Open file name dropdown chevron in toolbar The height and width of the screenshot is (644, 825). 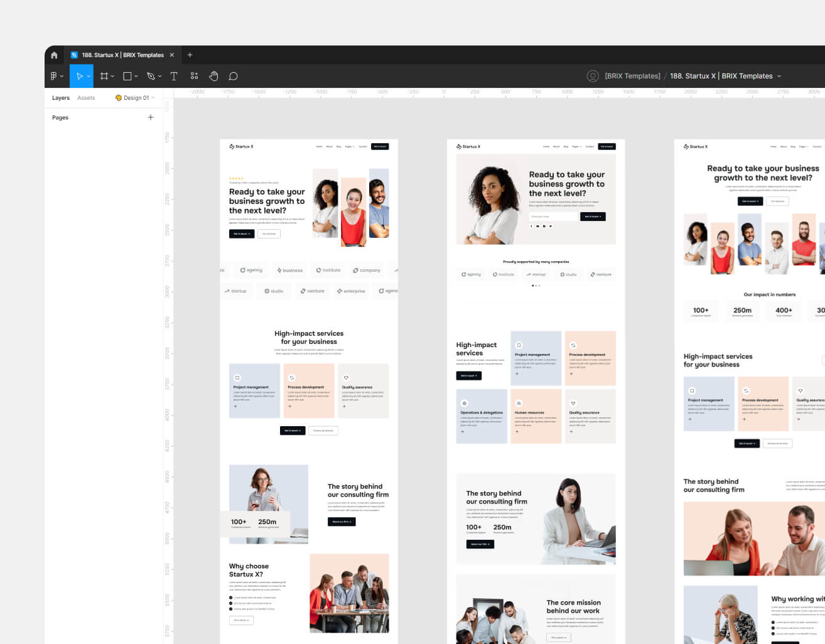tap(779, 77)
